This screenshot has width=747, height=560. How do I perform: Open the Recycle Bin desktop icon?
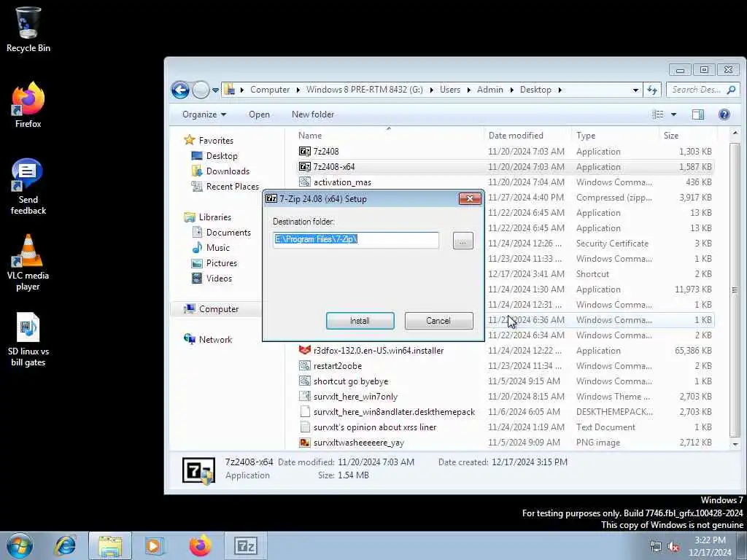click(28, 29)
